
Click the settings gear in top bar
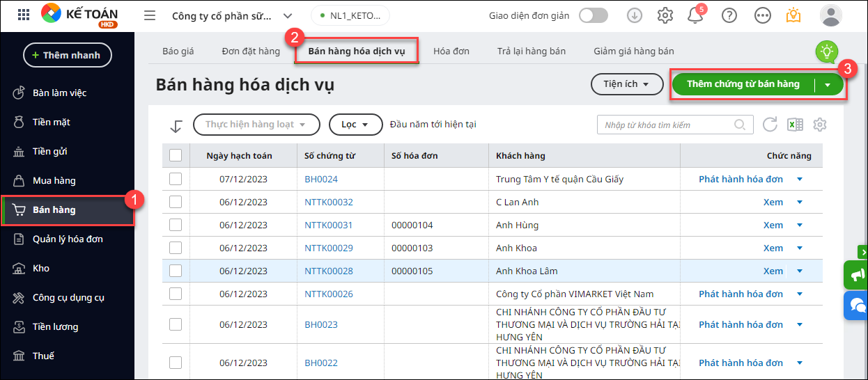[x=665, y=15]
